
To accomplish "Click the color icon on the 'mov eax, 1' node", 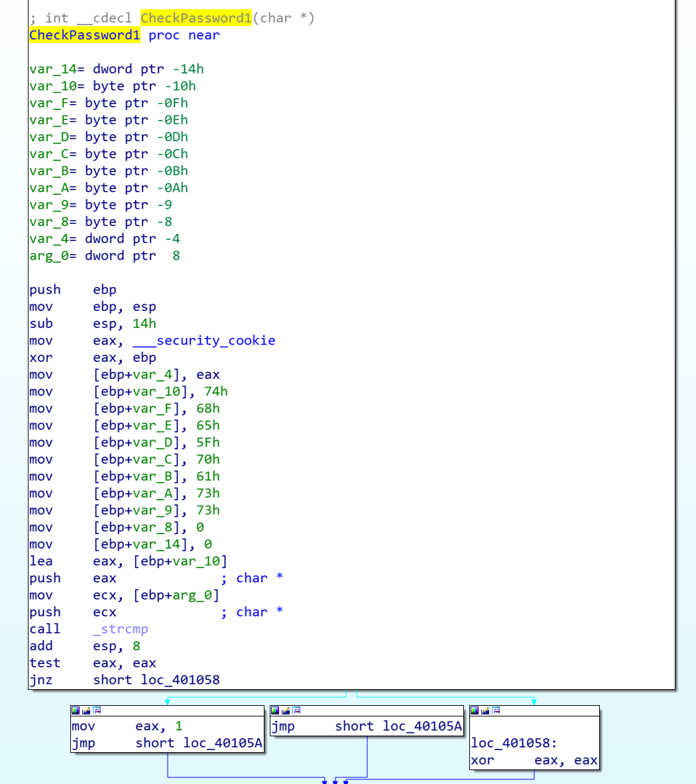I will [x=76, y=710].
